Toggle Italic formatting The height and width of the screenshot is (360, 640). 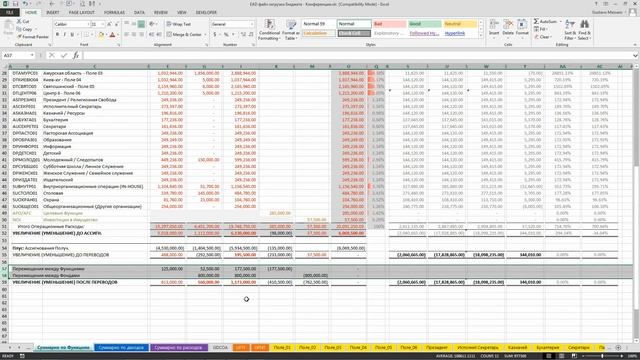pos(64,35)
